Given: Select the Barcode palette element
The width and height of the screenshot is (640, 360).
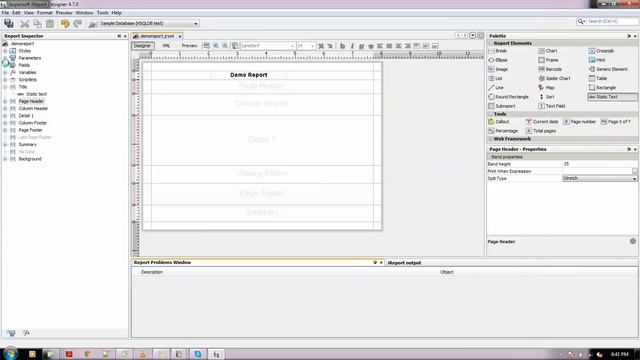Looking at the screenshot, I should pos(550,69).
